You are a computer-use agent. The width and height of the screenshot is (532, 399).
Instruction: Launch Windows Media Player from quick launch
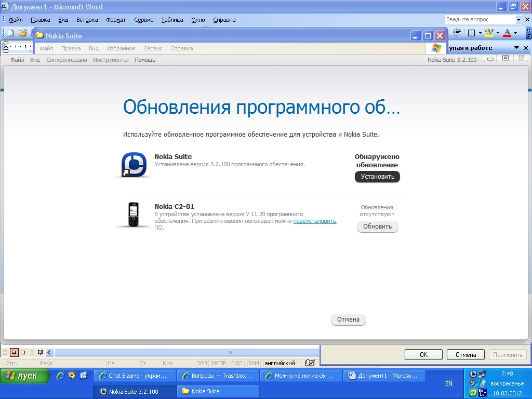tap(72, 375)
